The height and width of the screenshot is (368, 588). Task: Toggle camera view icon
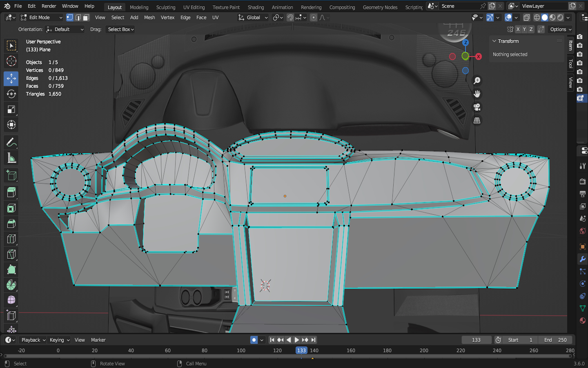click(477, 107)
